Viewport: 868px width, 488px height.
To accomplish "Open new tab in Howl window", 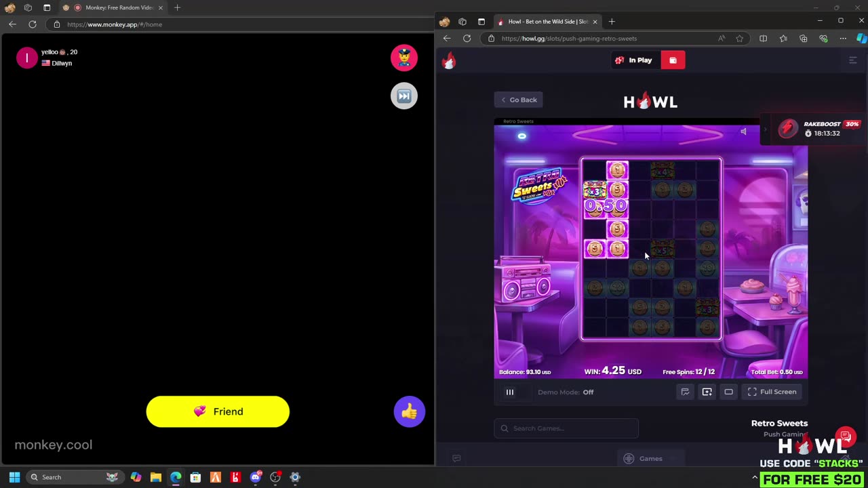I will pos(612,22).
